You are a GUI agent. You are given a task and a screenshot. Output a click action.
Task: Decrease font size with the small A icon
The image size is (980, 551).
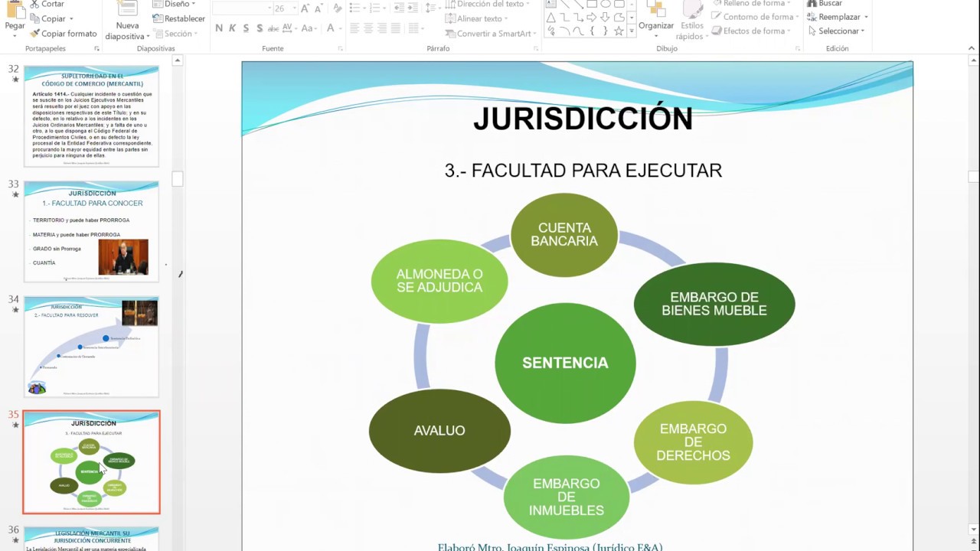click(x=318, y=8)
